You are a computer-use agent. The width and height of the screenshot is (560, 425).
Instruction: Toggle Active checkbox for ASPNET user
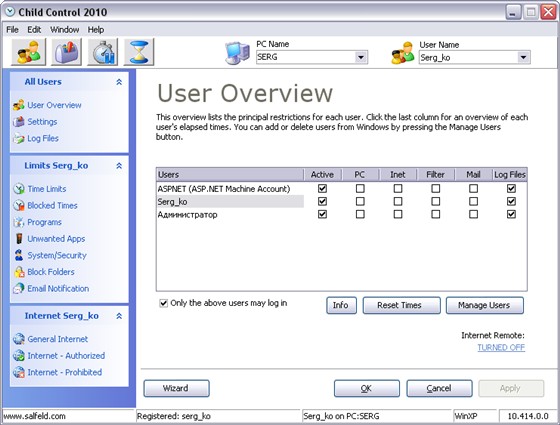coord(322,188)
